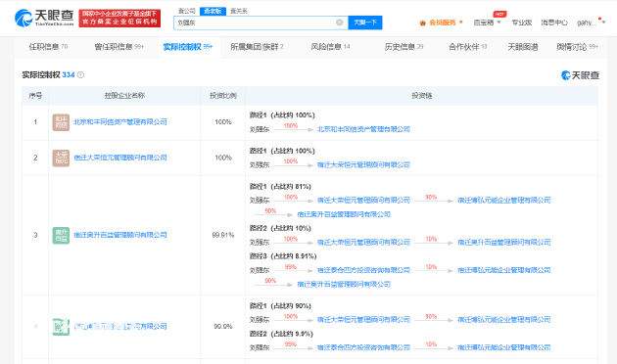Click the red 官方备案企业征信机构 banner
617x364 pixels.
coord(119,18)
